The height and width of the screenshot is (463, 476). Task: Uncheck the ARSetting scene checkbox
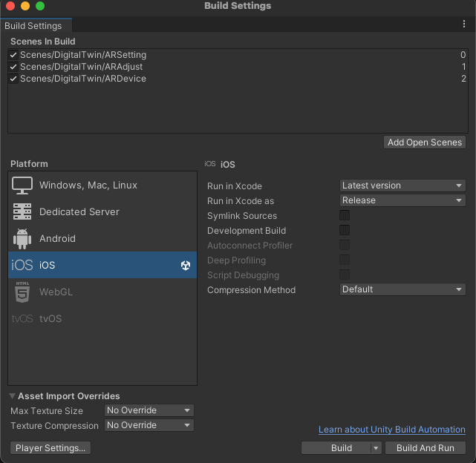[13, 55]
